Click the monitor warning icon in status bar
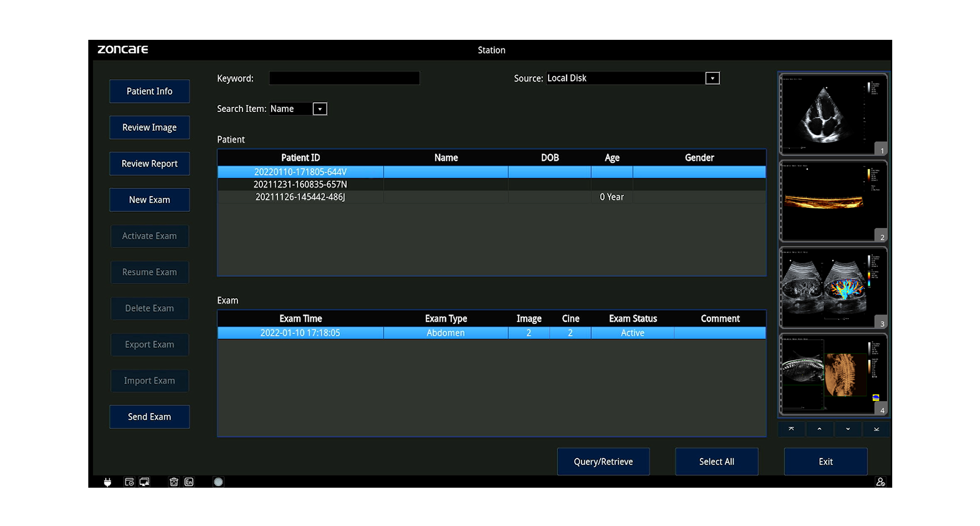 point(144,482)
